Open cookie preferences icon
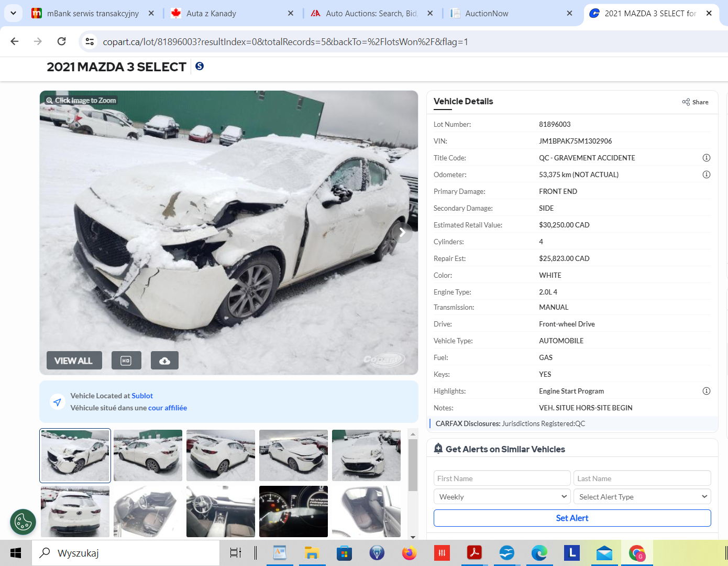This screenshot has width=728, height=566. [x=23, y=522]
